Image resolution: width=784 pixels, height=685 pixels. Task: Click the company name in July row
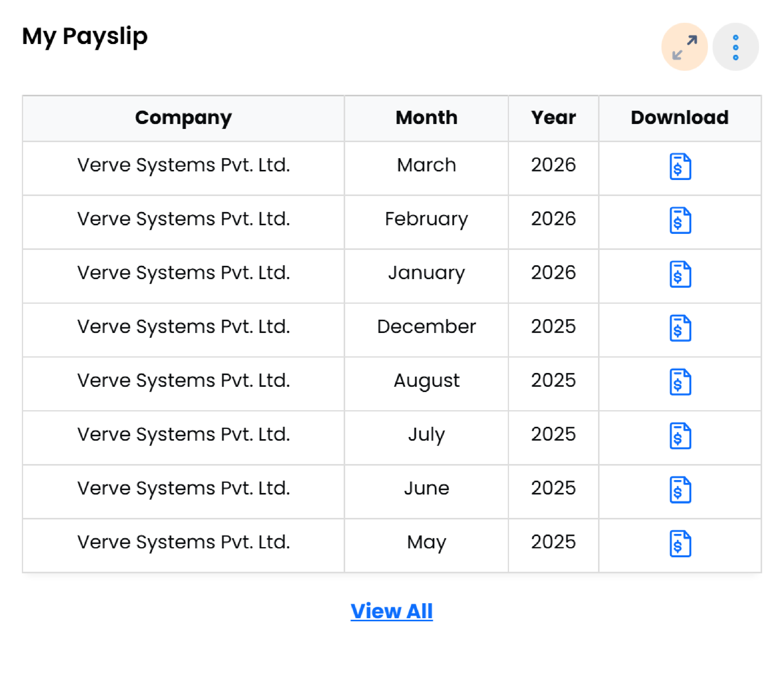click(x=183, y=435)
